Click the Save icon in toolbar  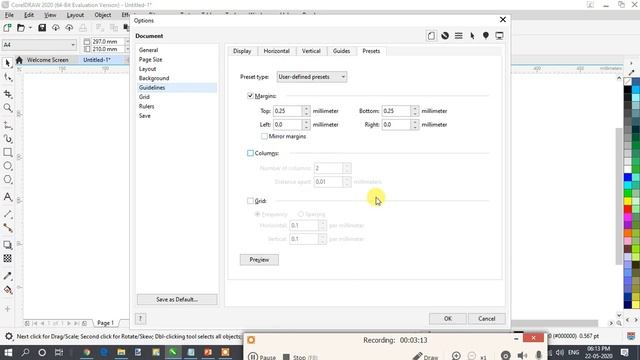point(42,28)
